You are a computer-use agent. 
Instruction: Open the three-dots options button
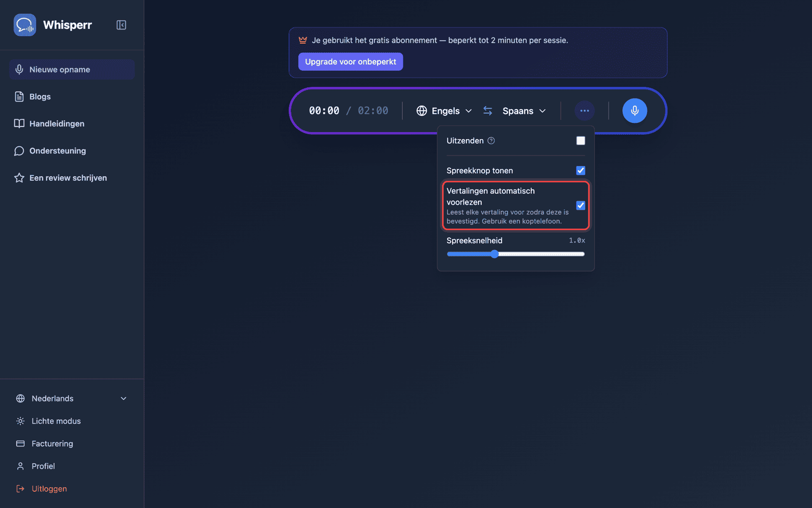[x=585, y=111]
